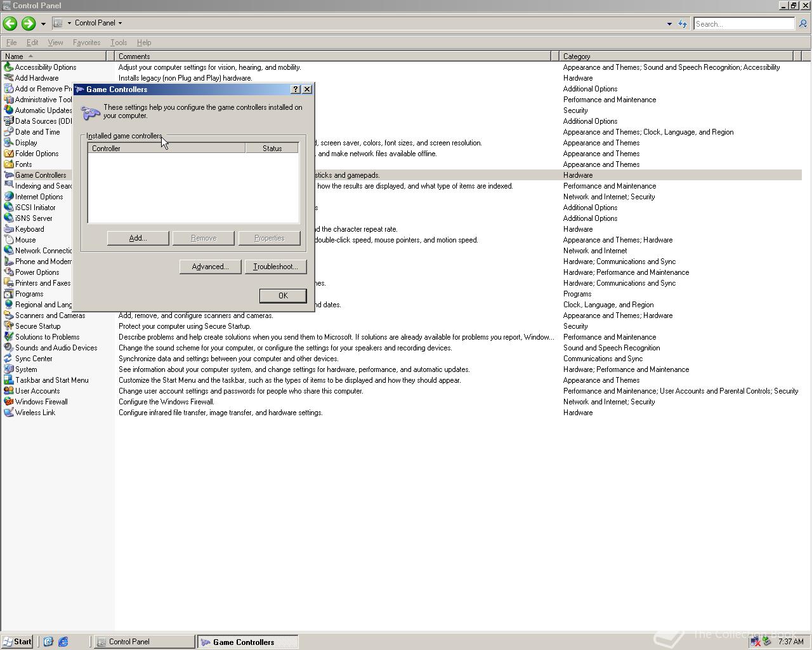Click OK in Game Controllers dialog

(x=283, y=296)
